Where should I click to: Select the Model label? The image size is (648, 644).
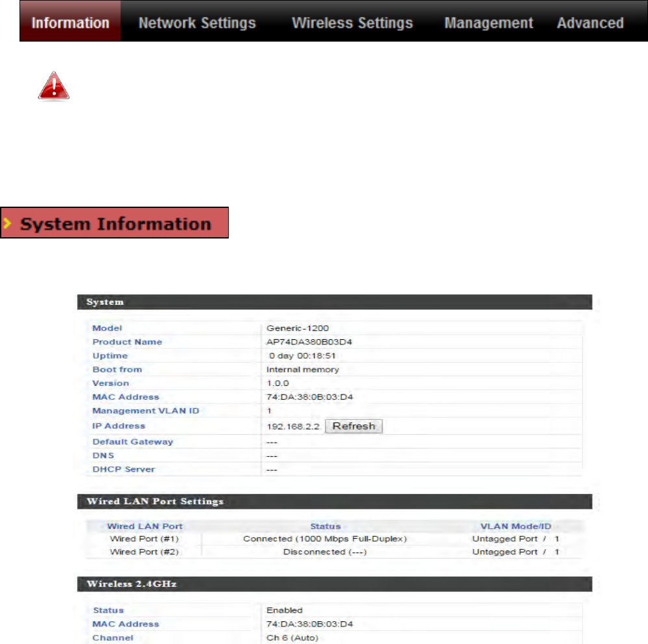[107, 328]
